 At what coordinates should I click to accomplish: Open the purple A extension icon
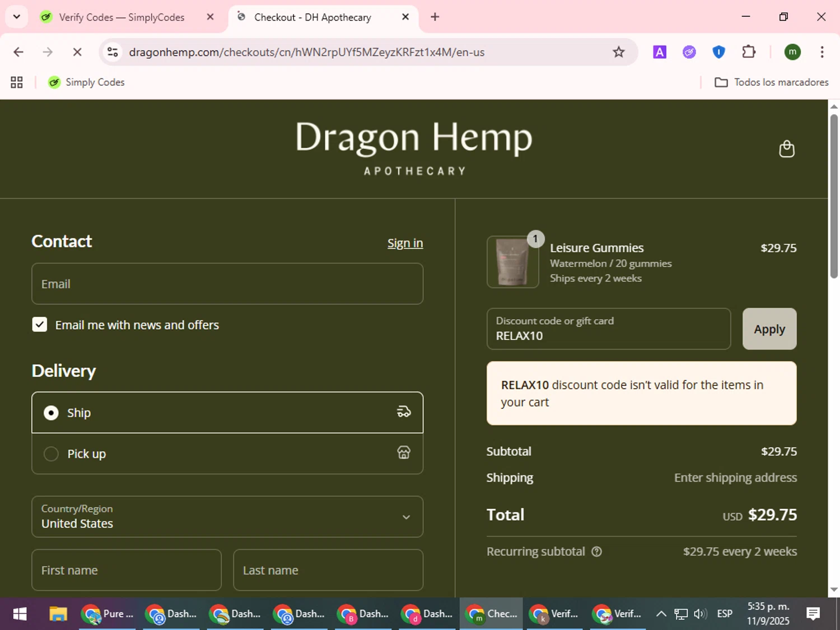tap(660, 52)
